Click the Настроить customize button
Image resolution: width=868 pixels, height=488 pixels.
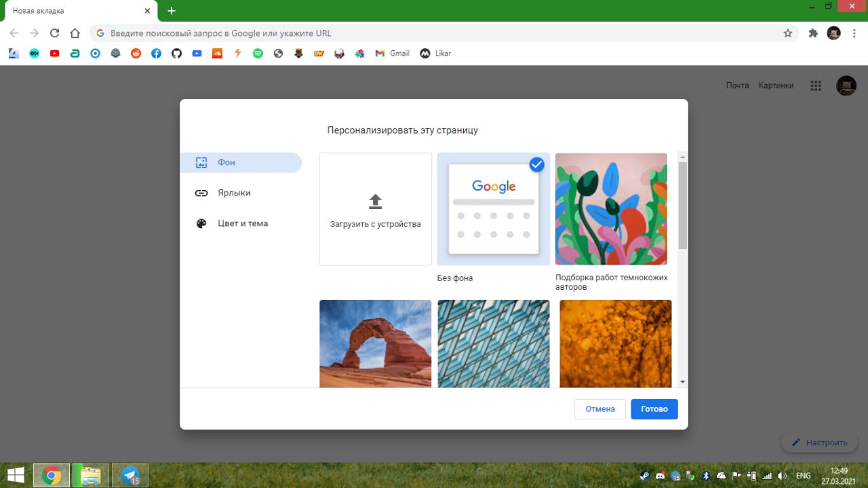pos(819,443)
